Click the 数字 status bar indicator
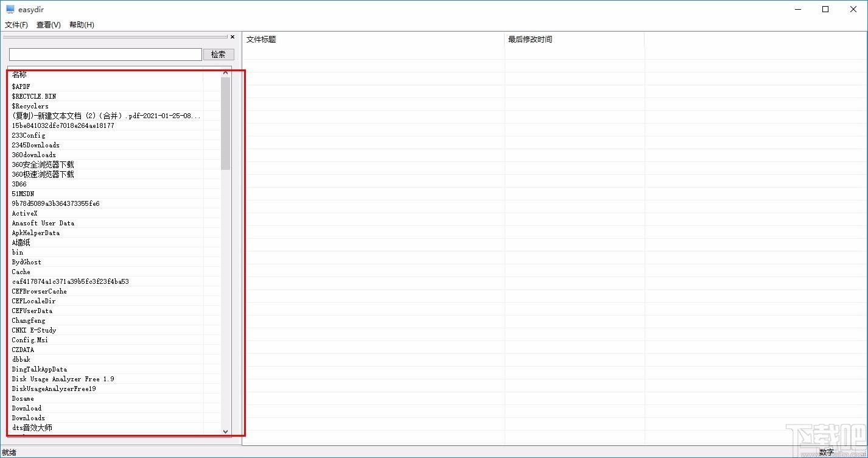This screenshot has height=458, width=868. coord(826,453)
